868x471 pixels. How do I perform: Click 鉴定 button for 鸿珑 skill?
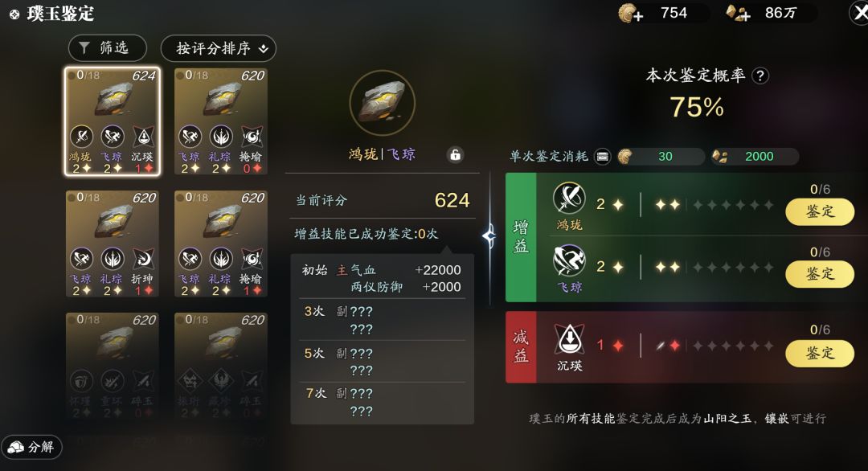point(820,211)
